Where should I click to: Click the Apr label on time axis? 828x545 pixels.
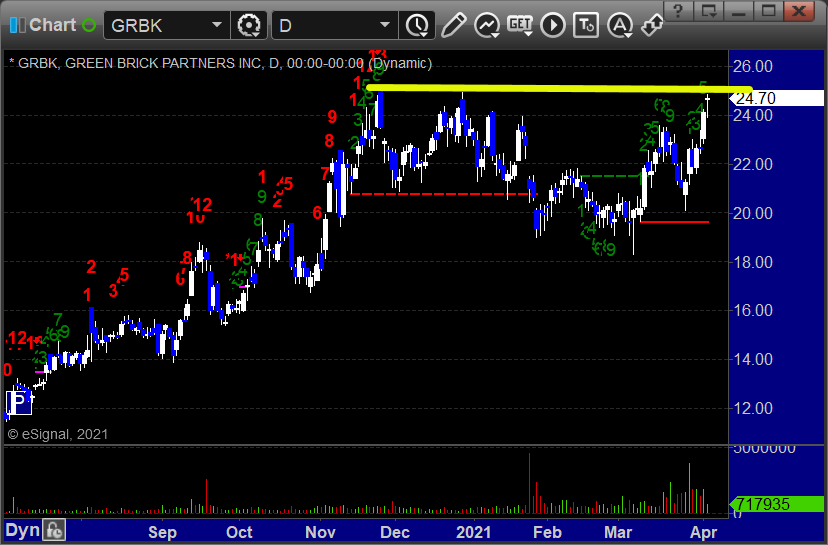coord(703,532)
